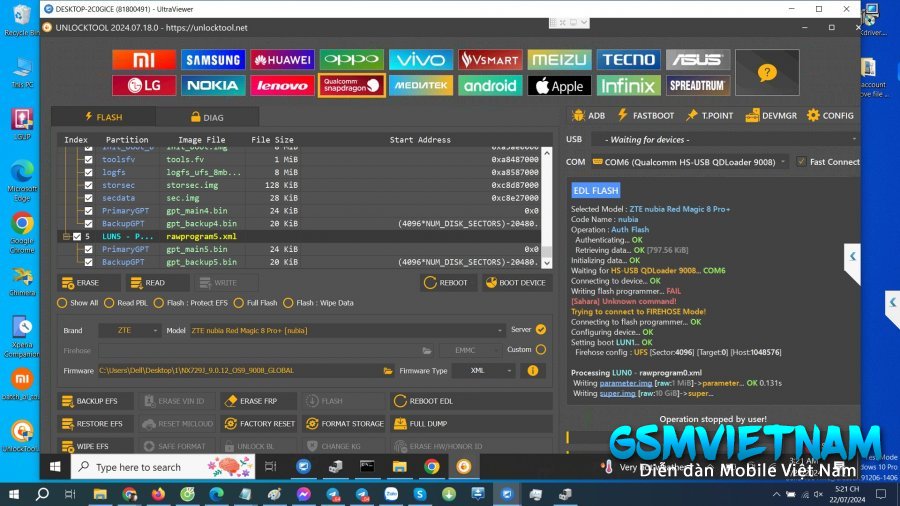Select the Mi Xiaomi brand logo

(x=144, y=60)
